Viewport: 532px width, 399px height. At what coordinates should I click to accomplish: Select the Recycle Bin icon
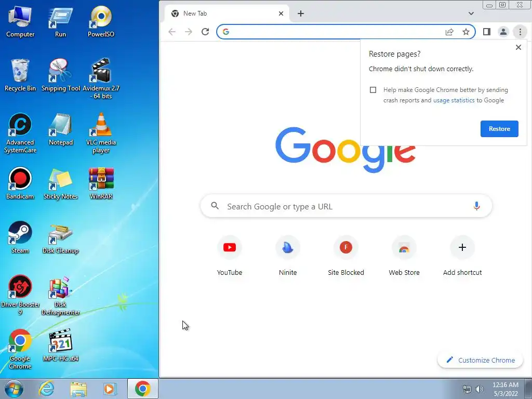coord(20,75)
